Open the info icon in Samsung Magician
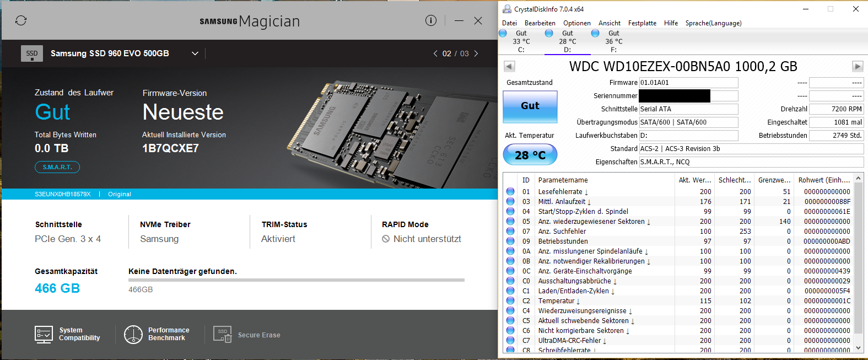 click(431, 20)
